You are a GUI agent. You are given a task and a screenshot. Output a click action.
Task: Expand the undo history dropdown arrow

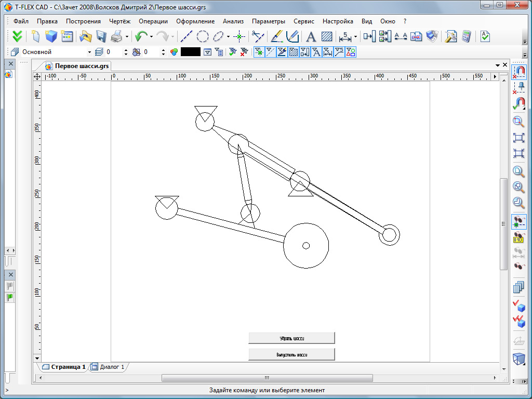(151, 37)
